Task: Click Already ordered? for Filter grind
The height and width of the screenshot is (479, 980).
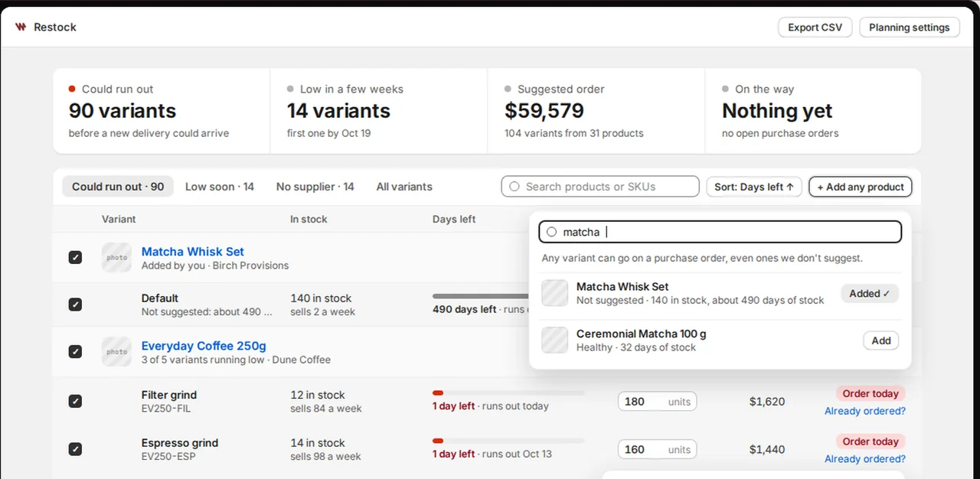Action: pyautogui.click(x=865, y=411)
